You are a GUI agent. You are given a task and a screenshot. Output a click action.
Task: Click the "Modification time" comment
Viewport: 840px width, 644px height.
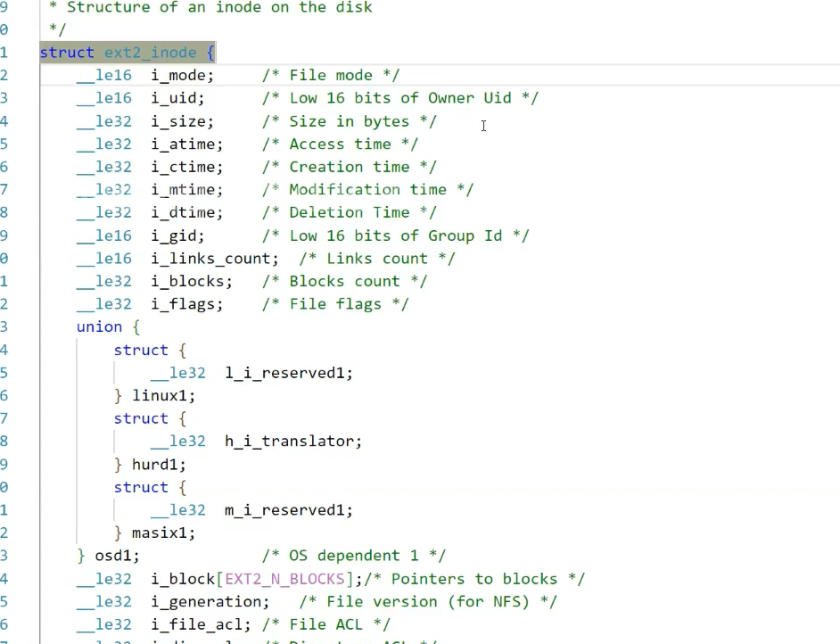click(368, 190)
